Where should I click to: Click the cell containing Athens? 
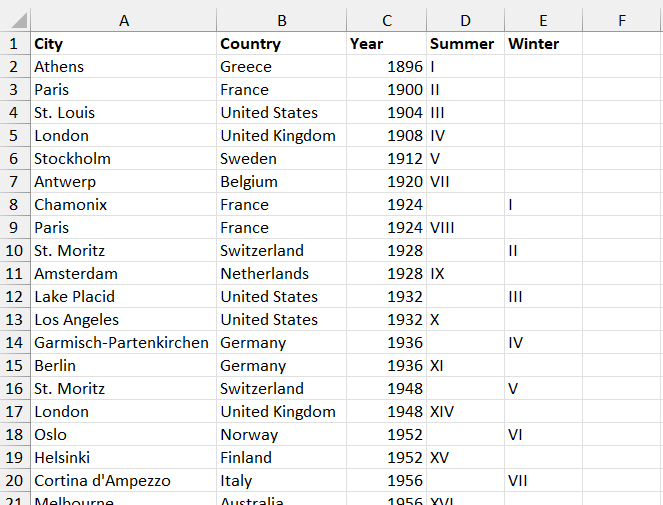tap(123, 67)
